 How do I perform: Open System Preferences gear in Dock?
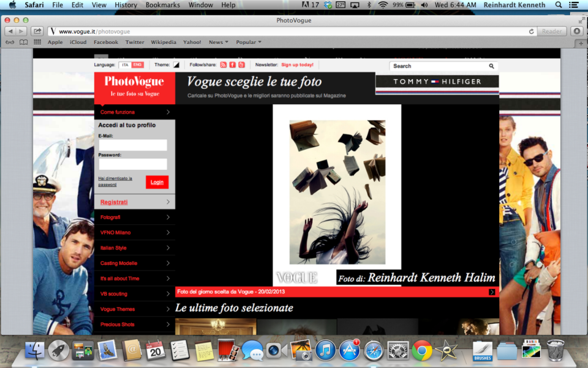[398, 350]
